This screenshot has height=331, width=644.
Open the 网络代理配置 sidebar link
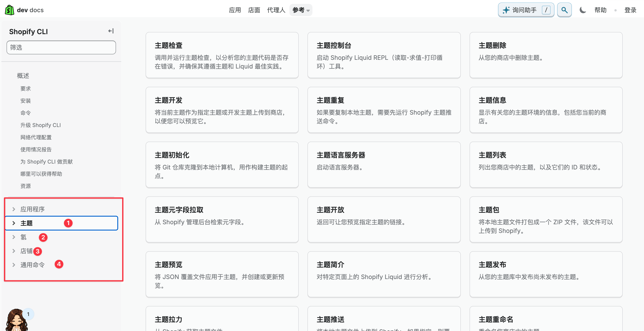pos(36,137)
